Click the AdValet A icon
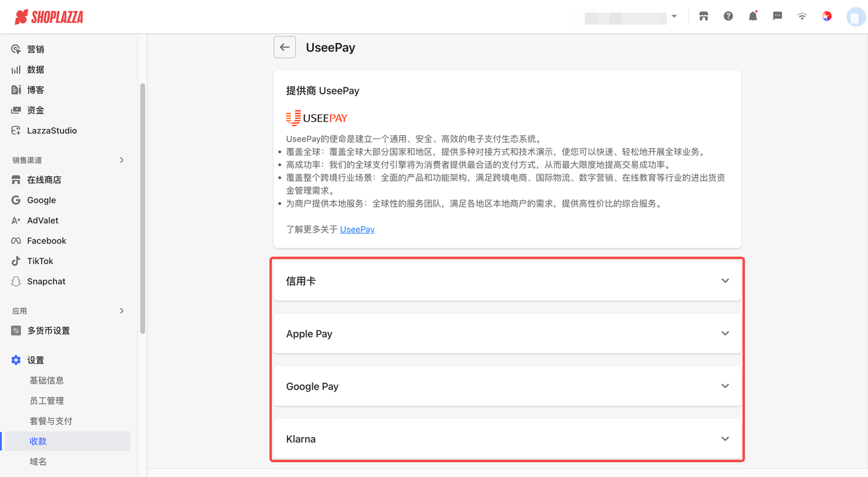Viewport: 868px width, 477px height. (16, 221)
